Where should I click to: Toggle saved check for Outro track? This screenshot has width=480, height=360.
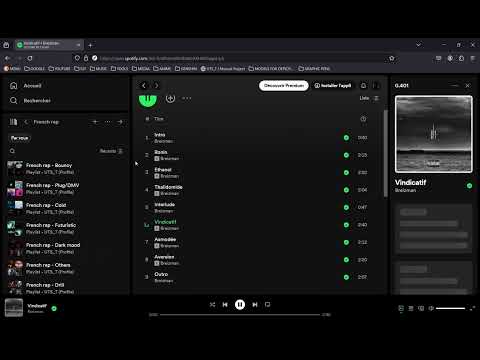click(x=346, y=277)
